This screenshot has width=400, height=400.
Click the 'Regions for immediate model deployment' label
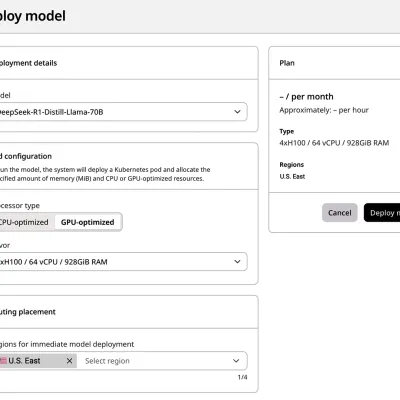67,344
